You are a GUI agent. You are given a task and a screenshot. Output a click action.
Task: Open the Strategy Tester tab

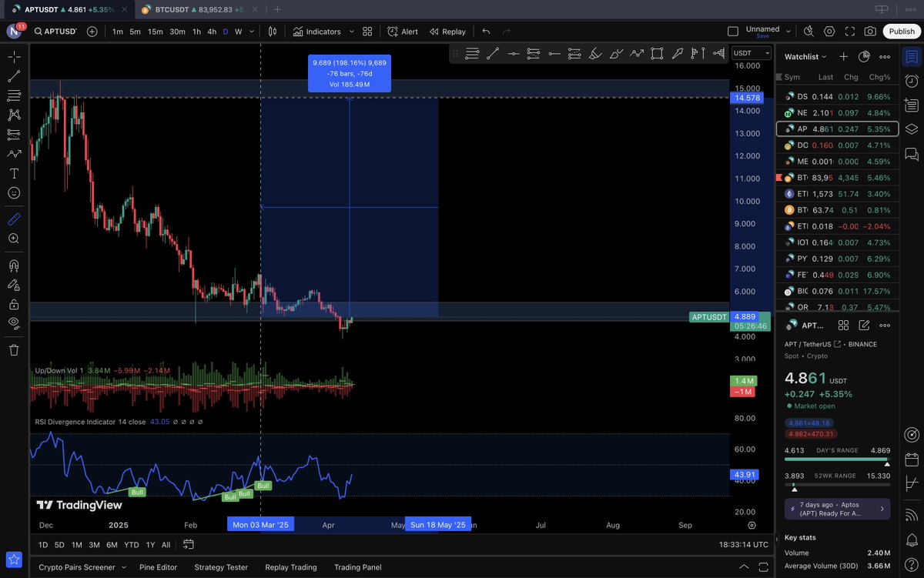(221, 567)
